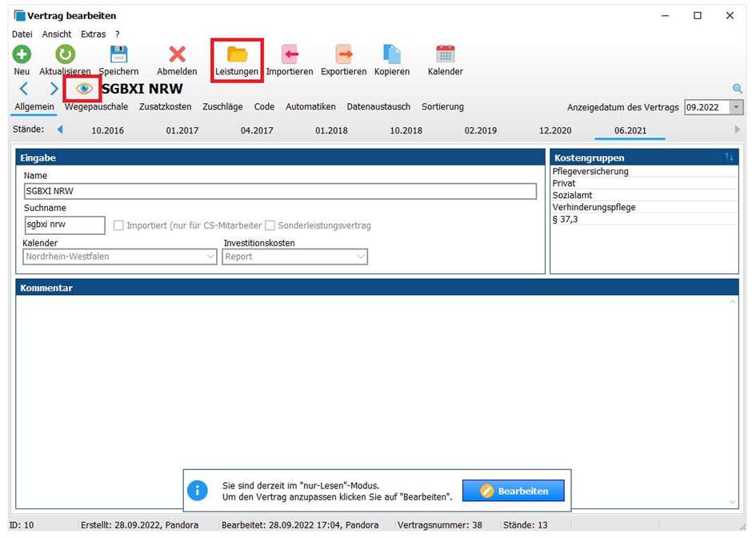Click the blue Bearbeiten button

click(513, 491)
